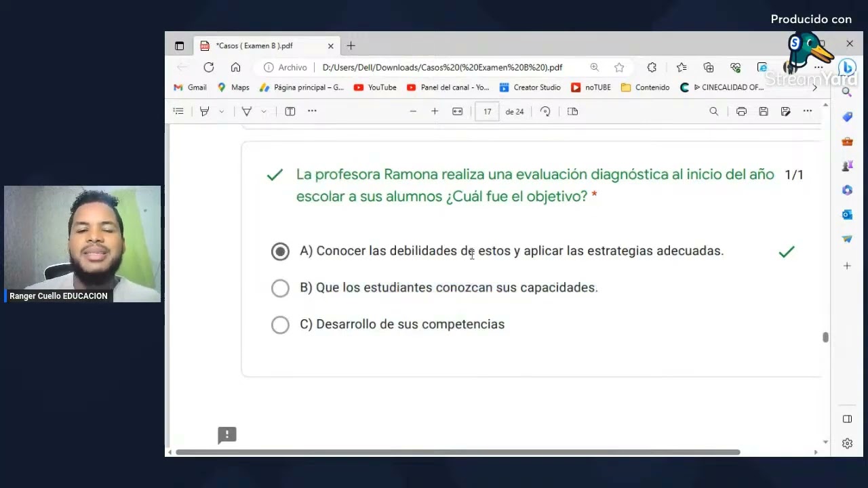This screenshot has height=488, width=868.
Task: Open the Gmail bookmark
Action: (x=190, y=87)
